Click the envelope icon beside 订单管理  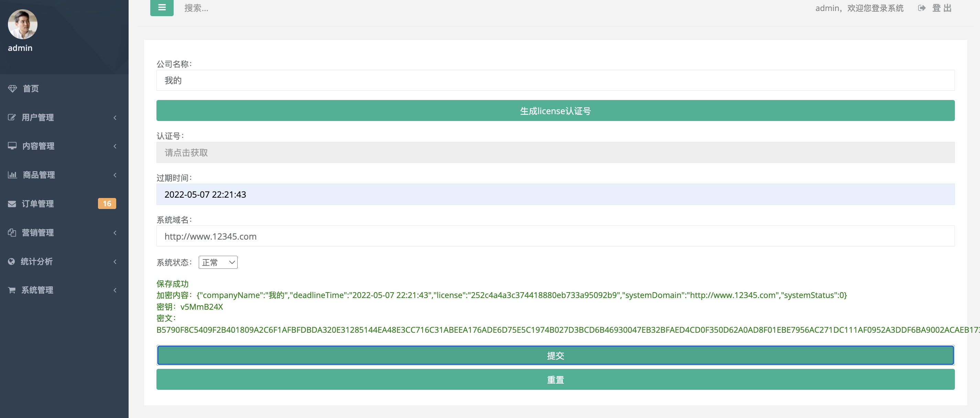point(12,204)
